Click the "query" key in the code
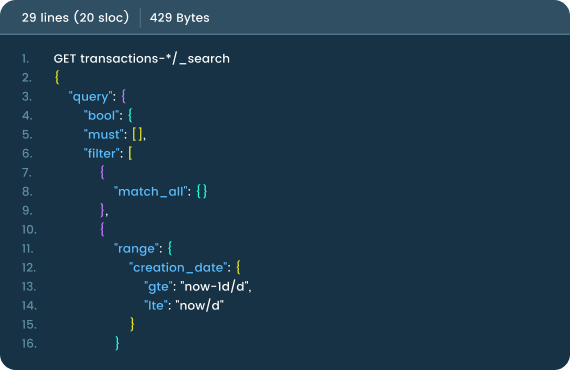Viewport: 570px width, 370px height. pos(90,97)
